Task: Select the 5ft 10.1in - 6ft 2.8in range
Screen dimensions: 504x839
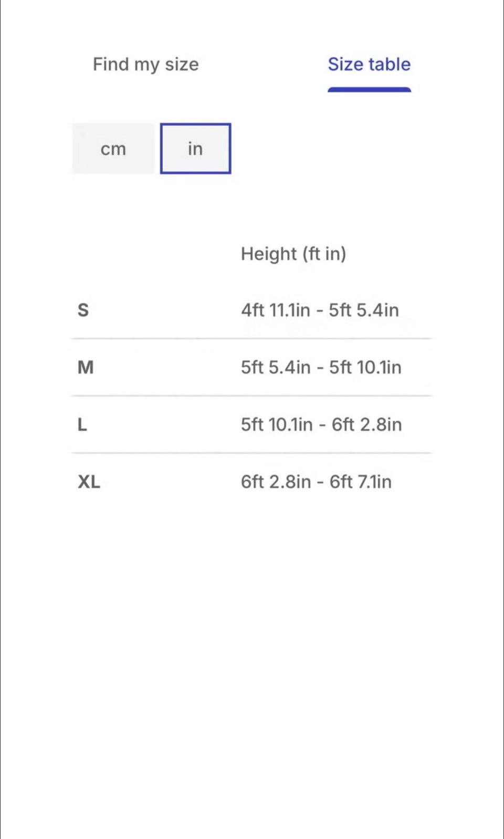Action: point(321,424)
